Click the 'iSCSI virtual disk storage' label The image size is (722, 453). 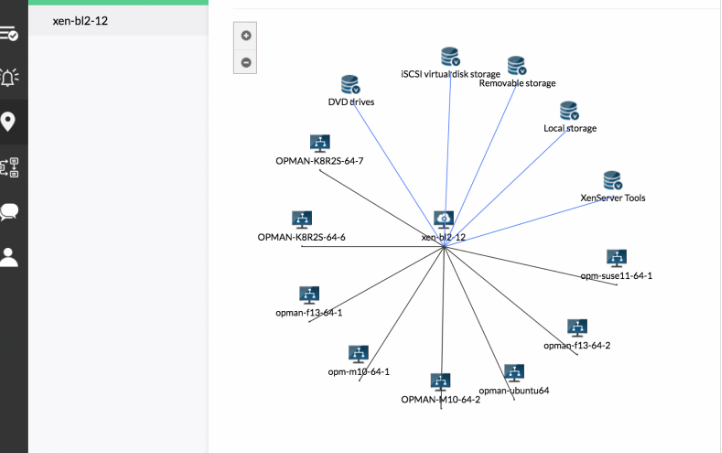pyautogui.click(x=450, y=74)
